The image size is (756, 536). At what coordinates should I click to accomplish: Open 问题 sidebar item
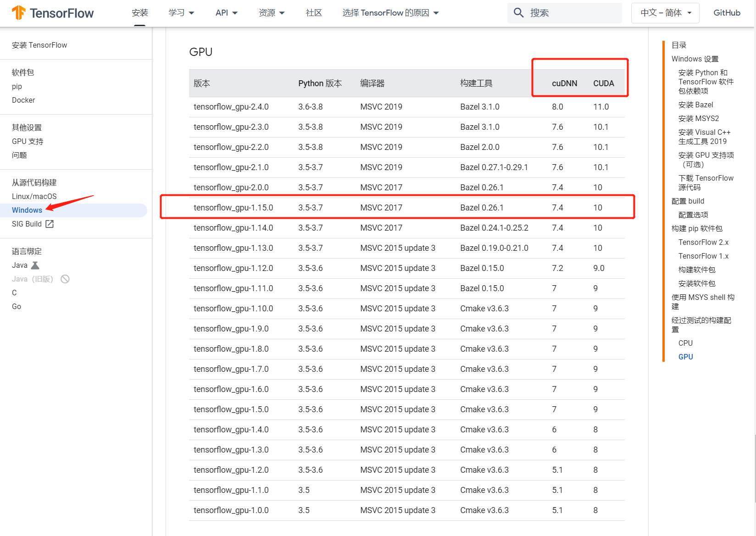[19, 155]
